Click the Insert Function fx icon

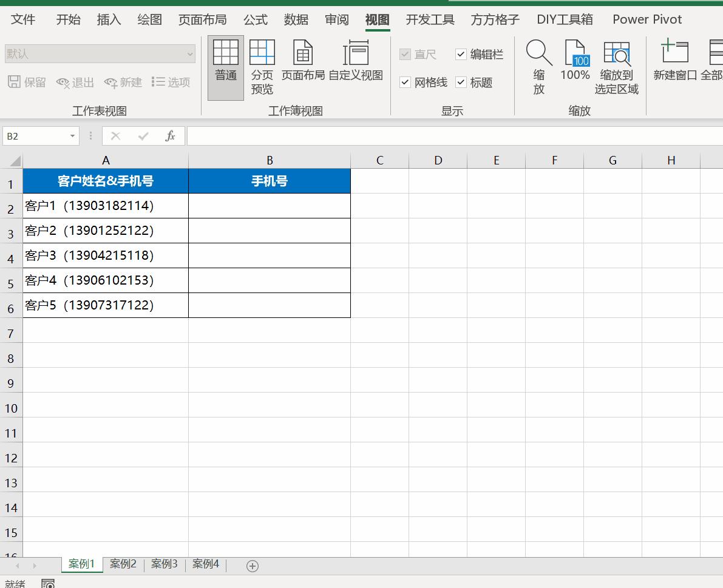click(x=170, y=136)
